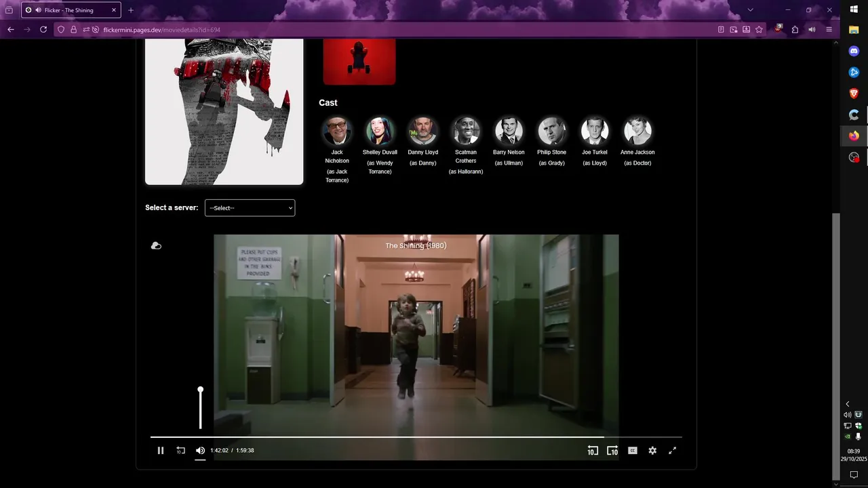The width and height of the screenshot is (868, 488).
Task: Pause the video playback
Action: tap(161, 451)
